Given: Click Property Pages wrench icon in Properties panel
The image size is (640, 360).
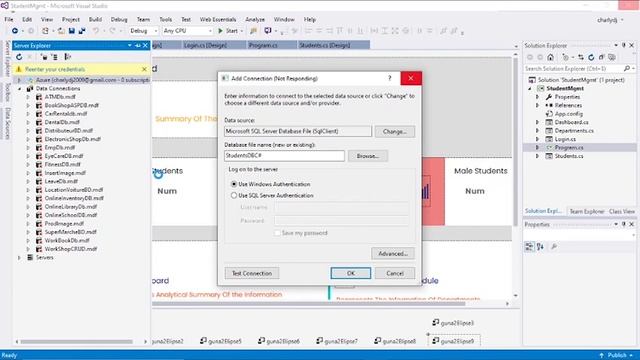Looking at the screenshot, I should click(x=554, y=247).
